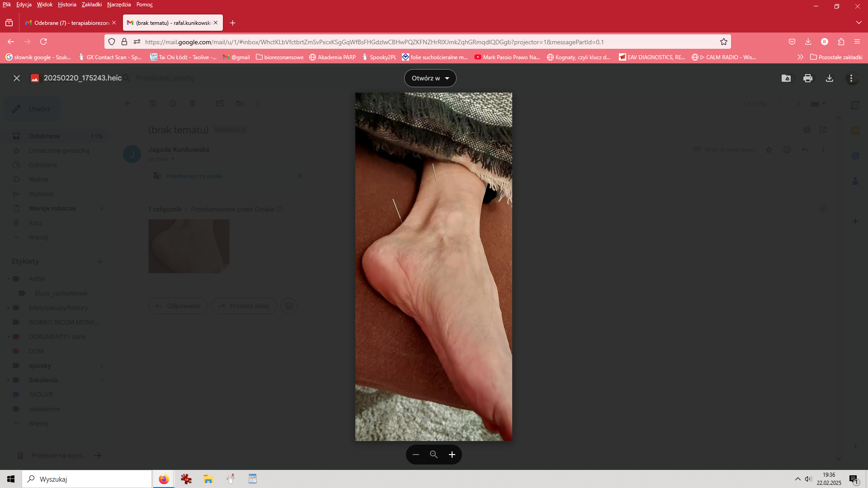Bookmark this page with the star
Image resolution: width=868 pixels, height=488 pixels.
pyautogui.click(x=724, y=42)
